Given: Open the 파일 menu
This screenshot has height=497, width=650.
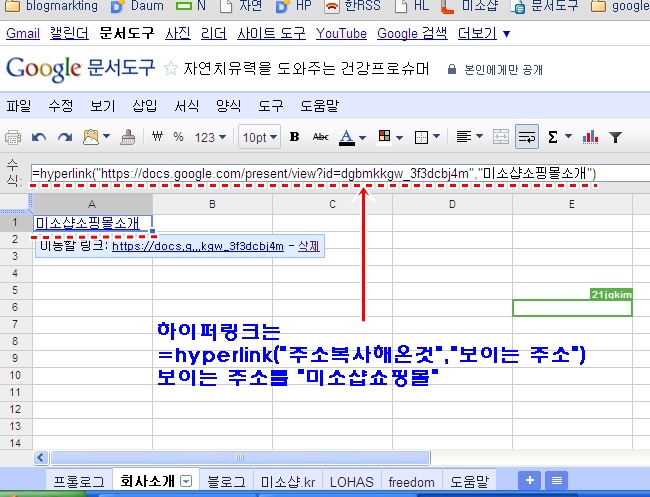Looking at the screenshot, I should [x=19, y=106].
